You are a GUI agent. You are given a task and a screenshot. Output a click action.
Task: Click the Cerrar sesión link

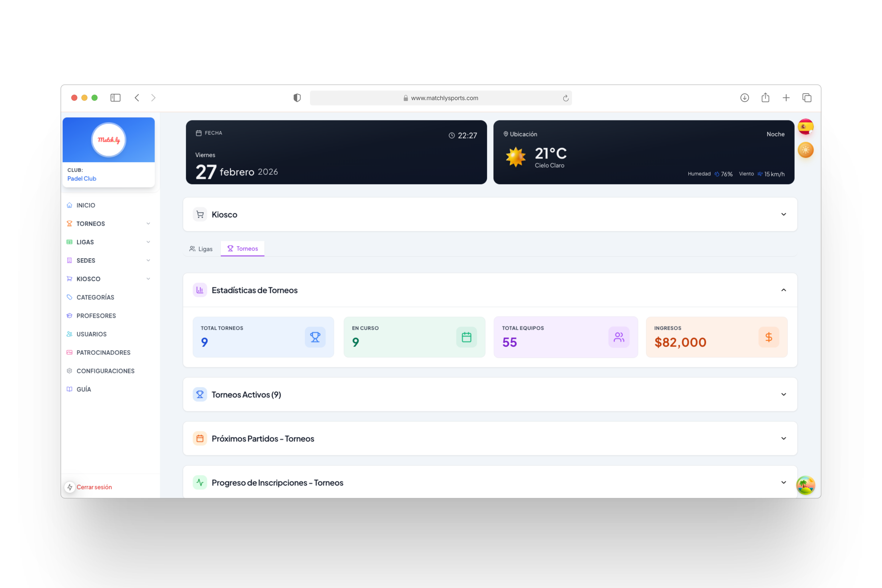click(x=94, y=487)
